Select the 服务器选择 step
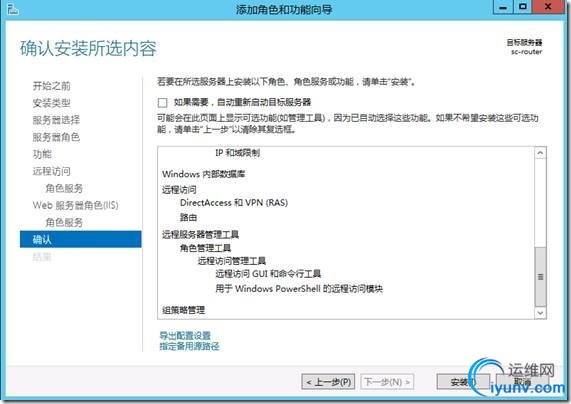The image size is (571, 404). [x=56, y=120]
